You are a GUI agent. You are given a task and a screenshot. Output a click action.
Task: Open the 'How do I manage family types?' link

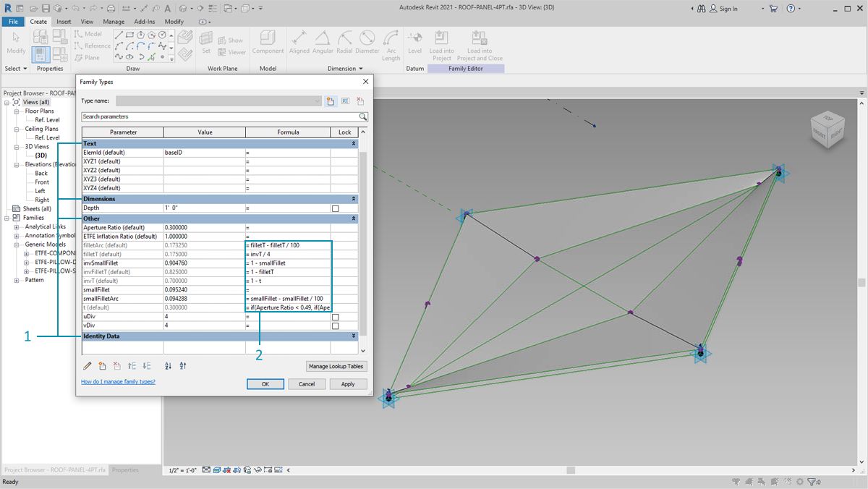click(x=118, y=381)
